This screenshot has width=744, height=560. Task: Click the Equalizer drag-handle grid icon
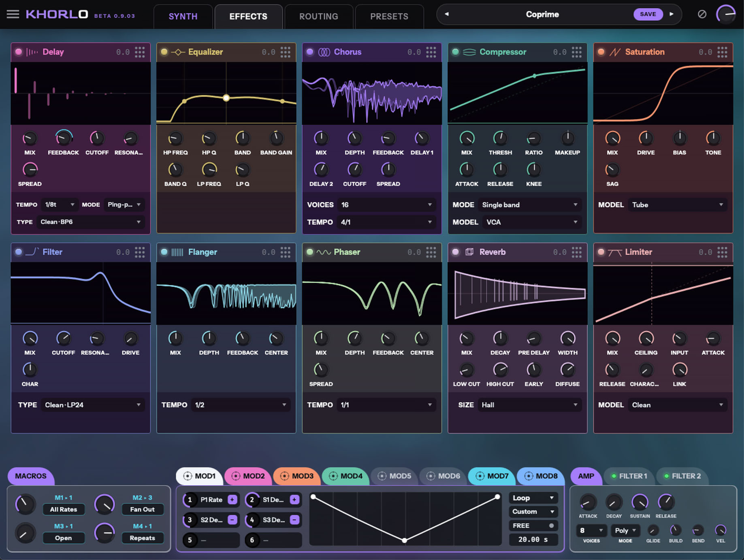(286, 52)
